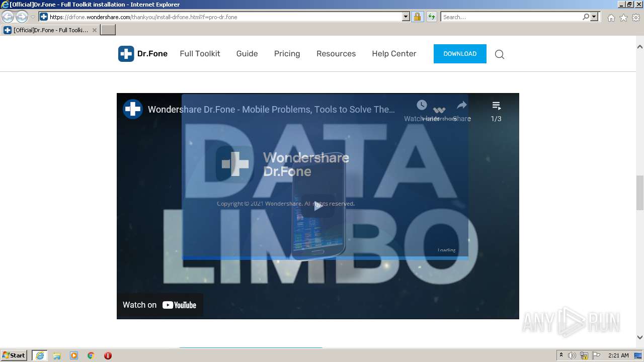Click the red Opera-like taskbar icon
Image resolution: width=644 pixels, height=362 pixels.
108,355
